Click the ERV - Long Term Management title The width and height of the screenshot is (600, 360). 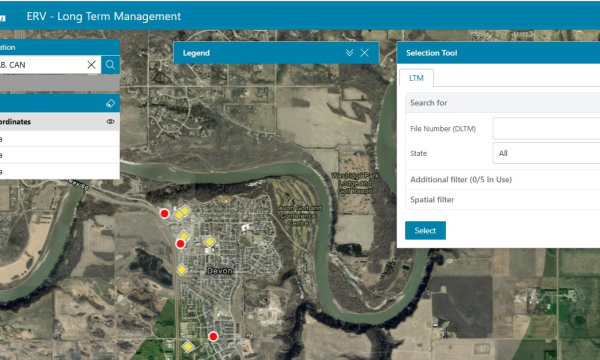tap(104, 16)
